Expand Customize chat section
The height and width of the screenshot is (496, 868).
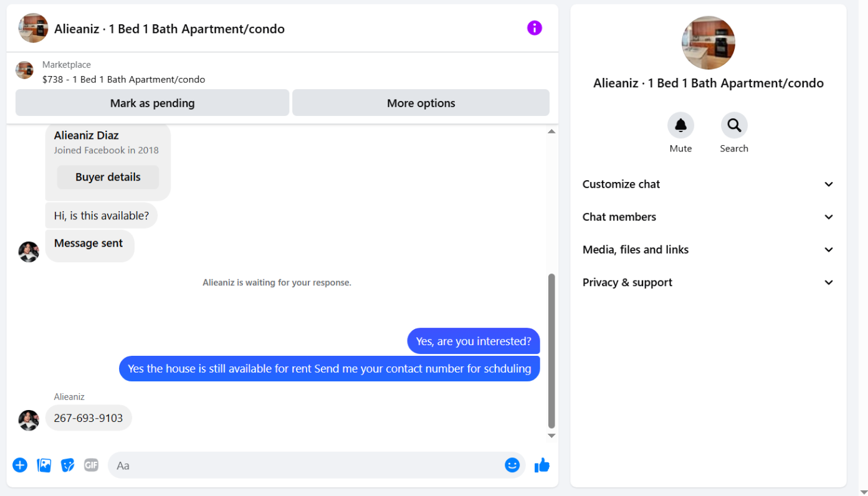point(708,184)
